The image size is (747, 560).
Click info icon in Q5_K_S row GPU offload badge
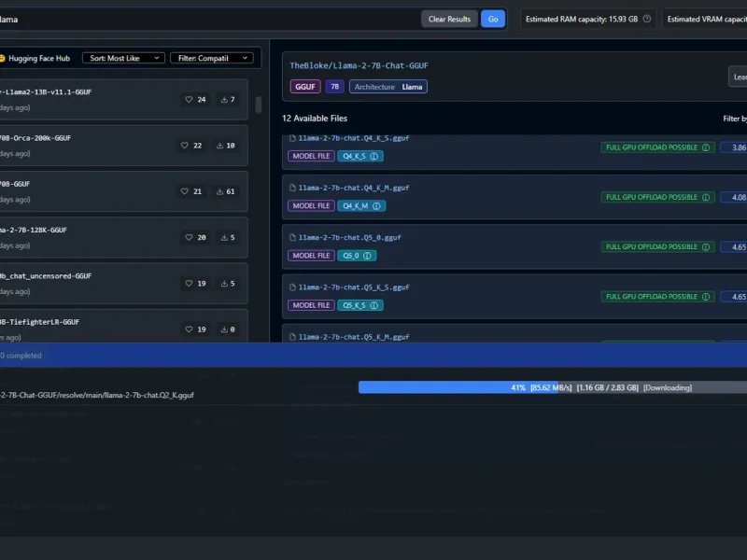tap(706, 297)
